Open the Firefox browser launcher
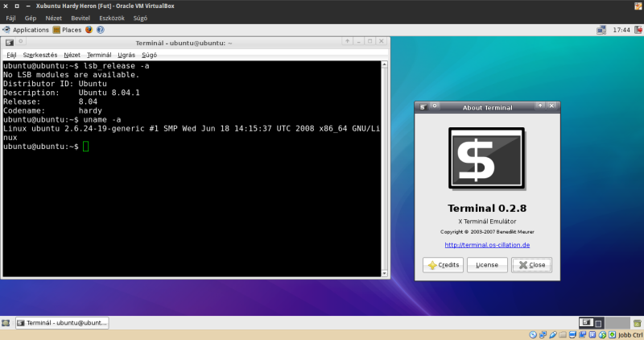Viewport: 644px width, 340px height. [89, 30]
